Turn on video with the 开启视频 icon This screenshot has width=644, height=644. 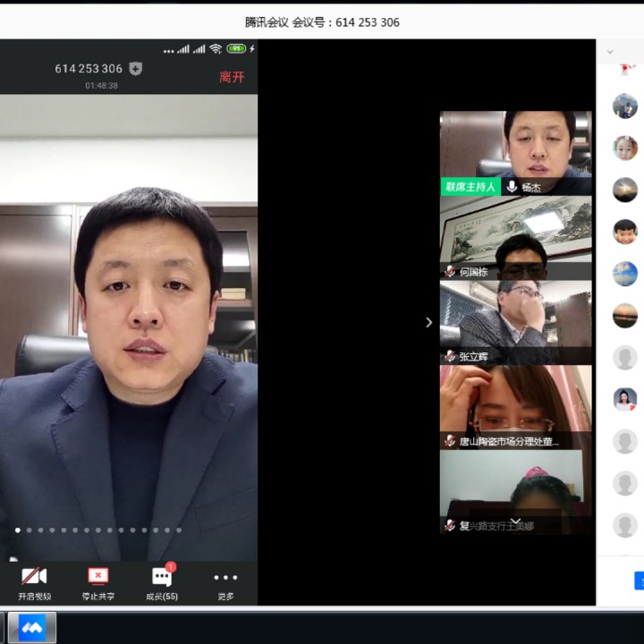coord(34,582)
